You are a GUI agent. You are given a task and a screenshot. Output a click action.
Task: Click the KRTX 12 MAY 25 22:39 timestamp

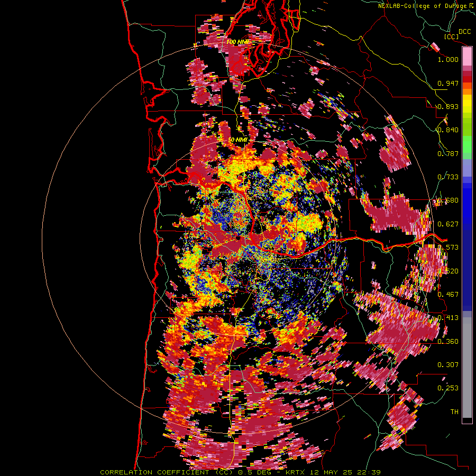point(333,472)
